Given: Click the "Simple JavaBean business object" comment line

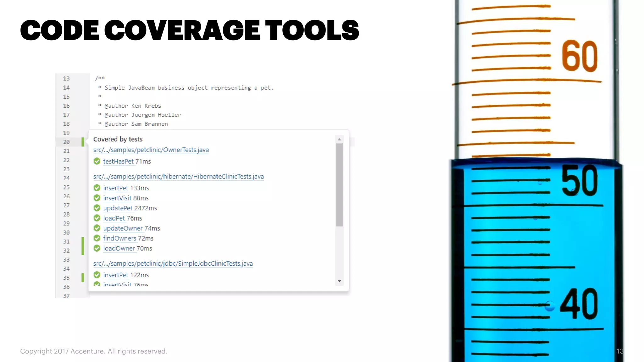Looking at the screenshot, I should pos(186,88).
